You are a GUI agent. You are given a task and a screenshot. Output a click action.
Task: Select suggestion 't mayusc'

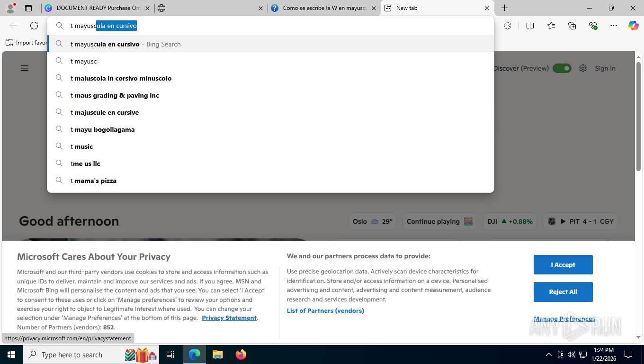270,61
